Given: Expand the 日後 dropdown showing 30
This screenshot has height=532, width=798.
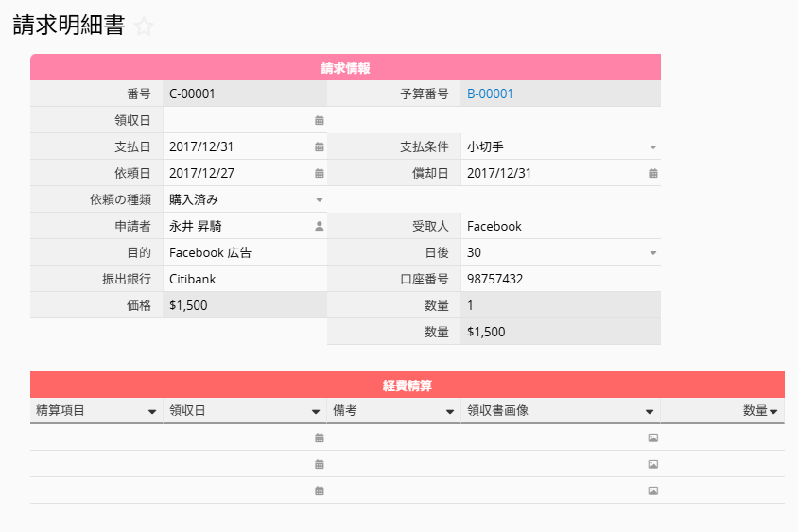Looking at the screenshot, I should (x=652, y=253).
